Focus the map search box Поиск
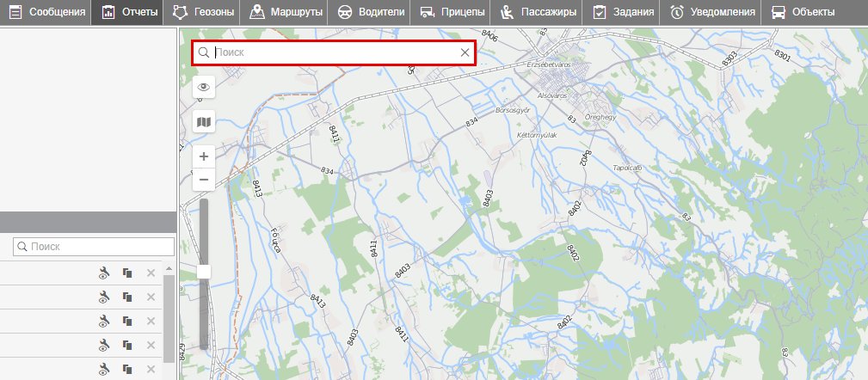Screen dimensions: 868x380 pyautogui.click(x=336, y=52)
